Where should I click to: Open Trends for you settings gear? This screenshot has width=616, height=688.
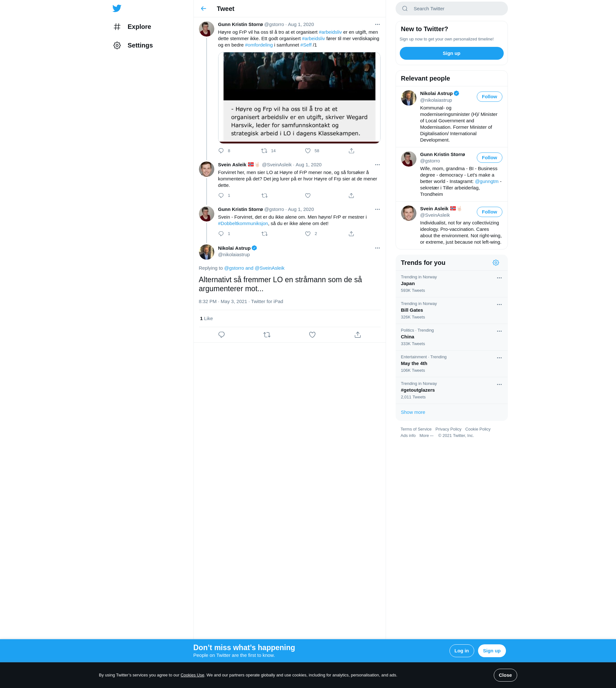pyautogui.click(x=495, y=263)
